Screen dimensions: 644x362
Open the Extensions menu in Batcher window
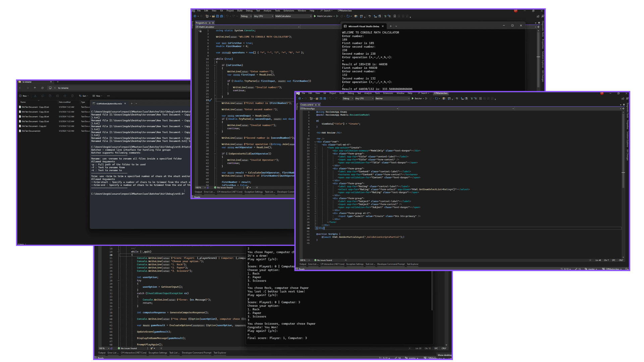(x=388, y=93)
